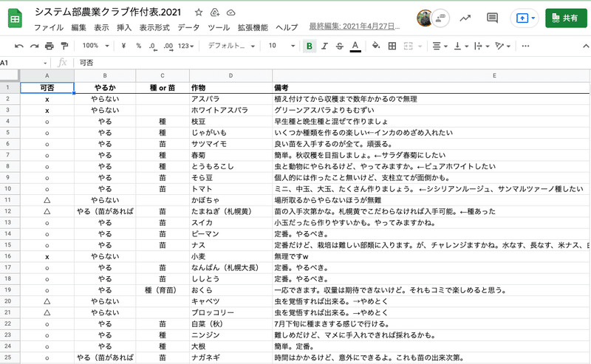This screenshot has height=364, width=591.
Task: Collapse the header with the chevron
Action: pyautogui.click(x=586, y=46)
